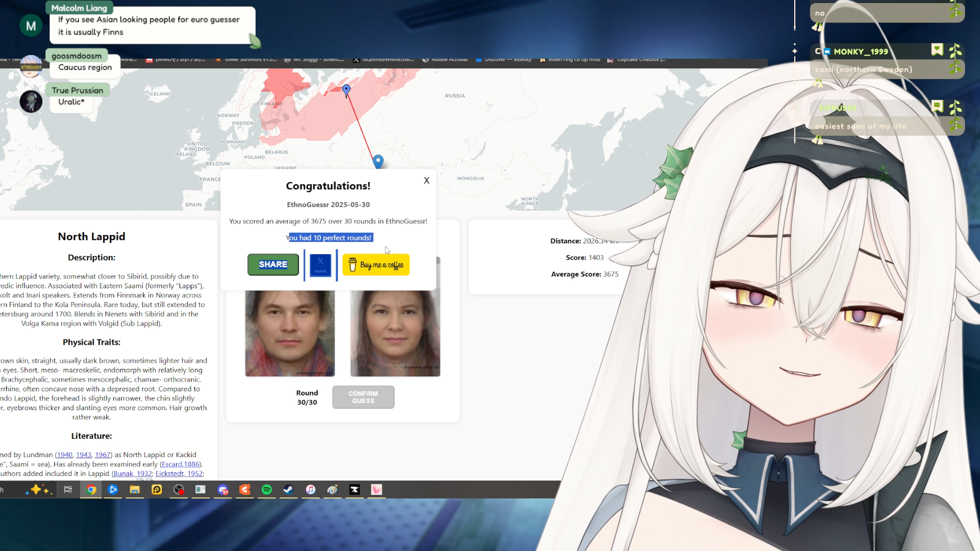Viewport: 980px width, 551px height.
Task: Click the male North Lappid face image
Action: pos(290,333)
